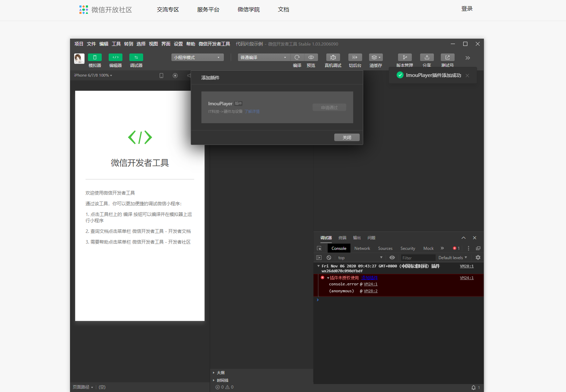Collapse the debugger panel up arrow
The width and height of the screenshot is (566, 392).
464,238
